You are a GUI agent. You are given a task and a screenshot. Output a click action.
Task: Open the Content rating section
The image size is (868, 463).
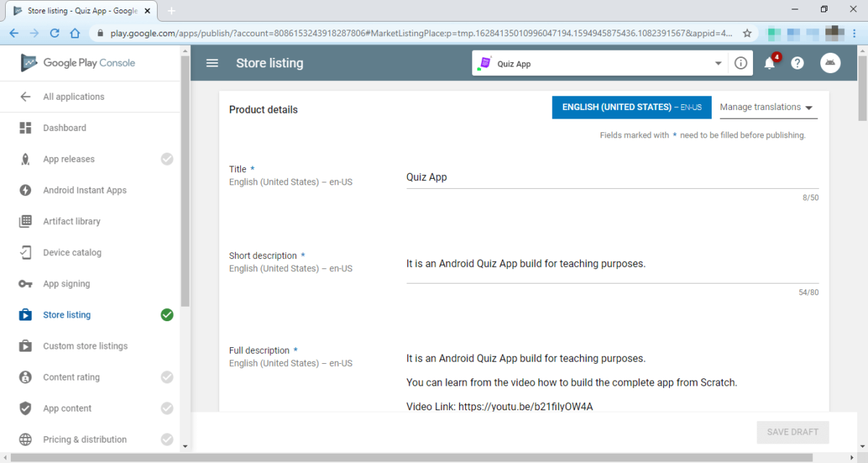tap(70, 376)
